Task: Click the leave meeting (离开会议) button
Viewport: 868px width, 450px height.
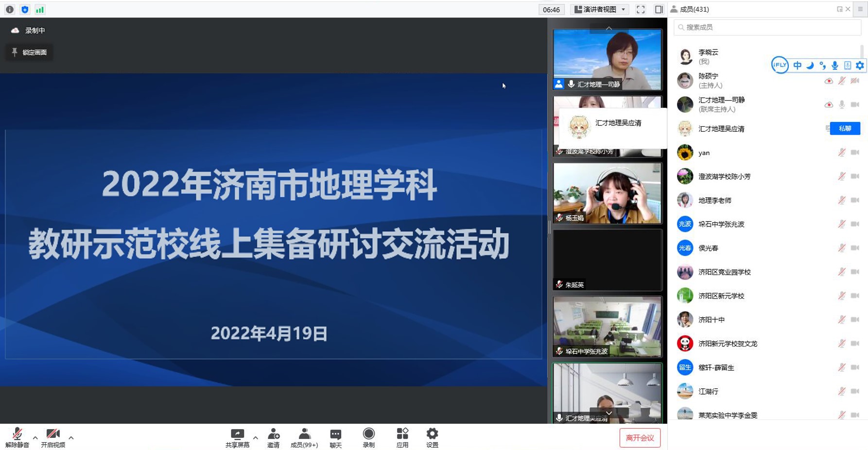Action: click(640, 438)
